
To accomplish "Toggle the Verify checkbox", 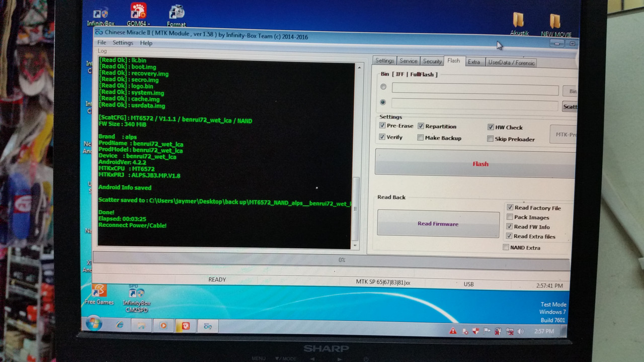I will (x=382, y=137).
